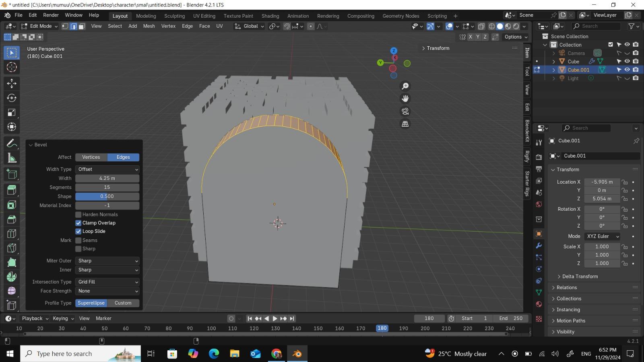Enable Mark Seams checkbox

78,240
